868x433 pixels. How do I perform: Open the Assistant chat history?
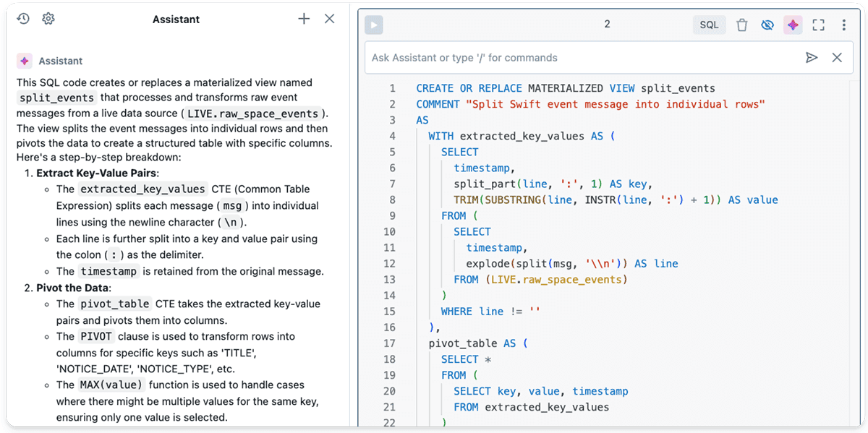pyautogui.click(x=23, y=19)
